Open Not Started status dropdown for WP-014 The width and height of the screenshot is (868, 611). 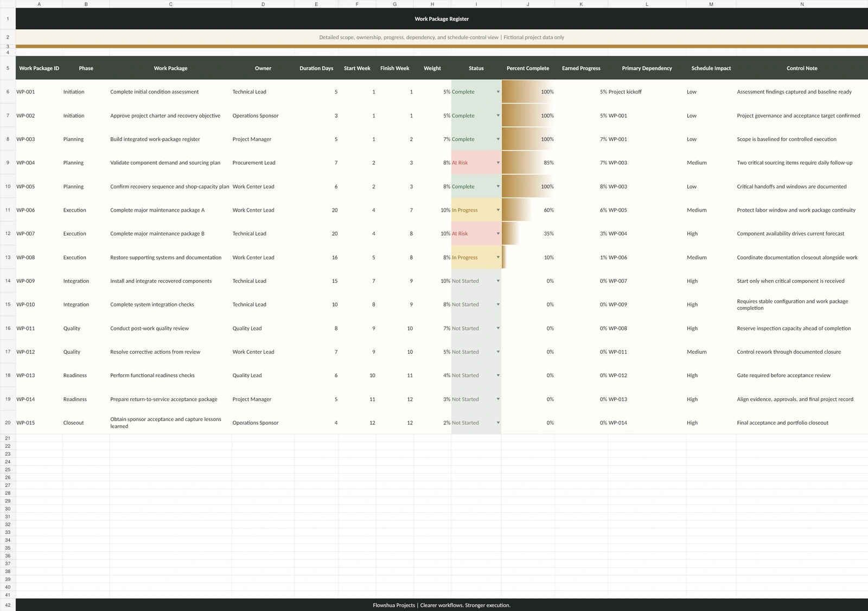(498, 399)
